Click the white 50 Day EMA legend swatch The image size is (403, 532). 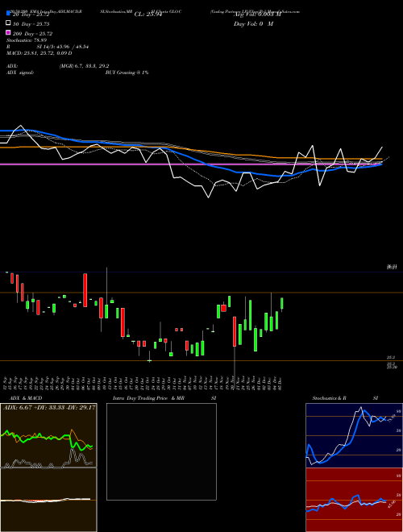point(8,23)
